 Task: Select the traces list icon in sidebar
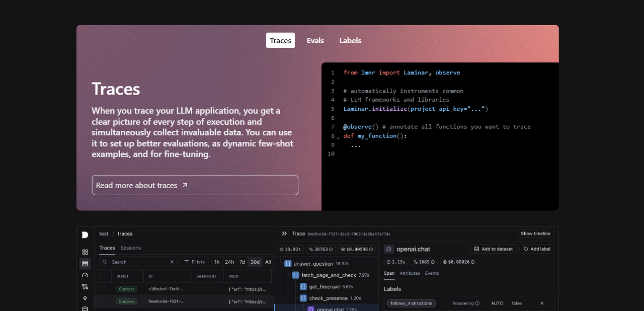85,263
